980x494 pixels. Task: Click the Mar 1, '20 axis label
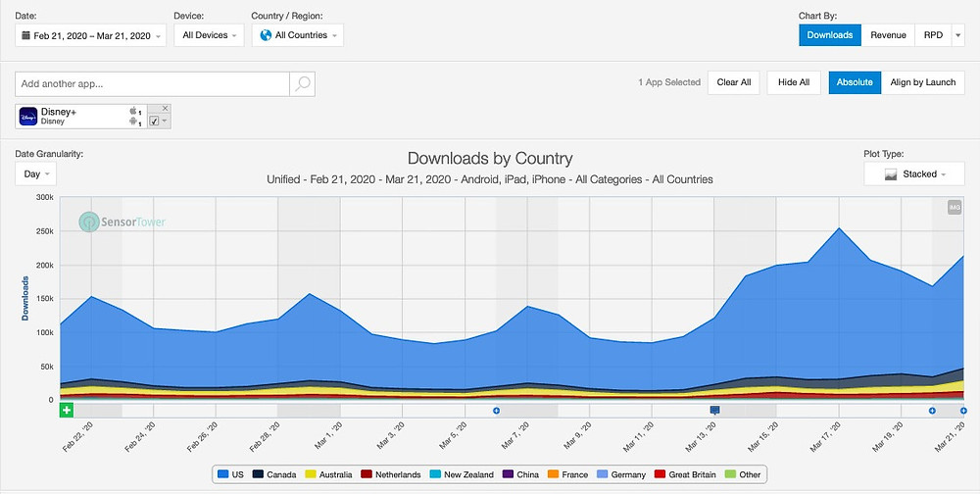click(326, 437)
